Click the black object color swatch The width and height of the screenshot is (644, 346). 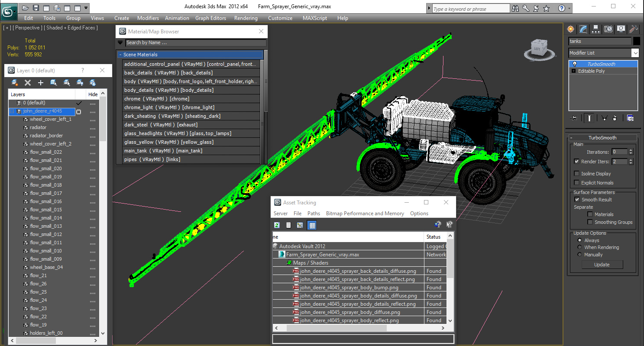[636, 41]
